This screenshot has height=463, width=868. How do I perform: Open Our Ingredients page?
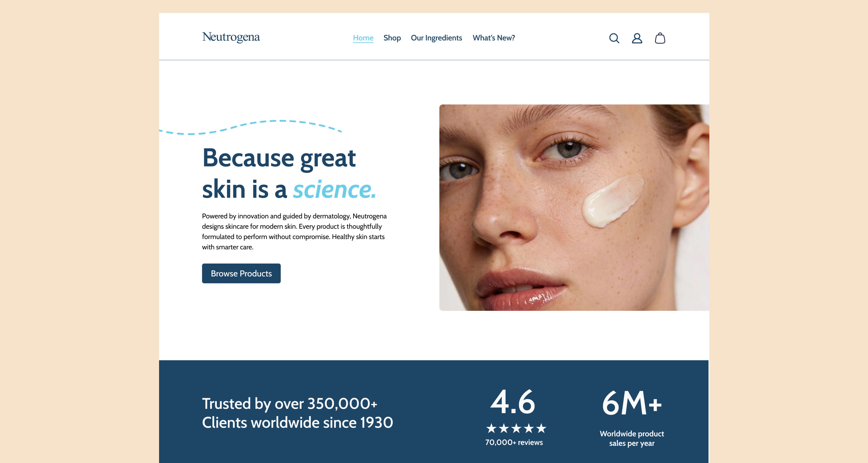436,38
